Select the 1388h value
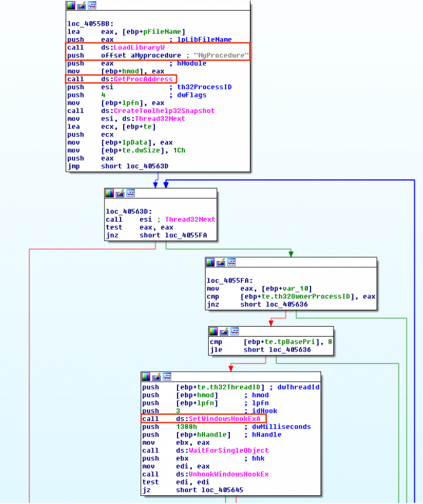Image resolution: width=423 pixels, height=504 pixels. (187, 427)
